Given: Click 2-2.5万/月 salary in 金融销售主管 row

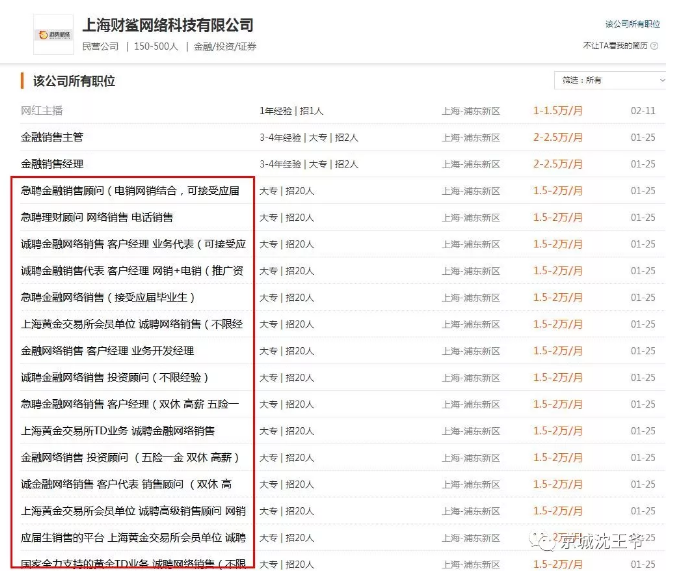Looking at the screenshot, I should pyautogui.click(x=558, y=137).
